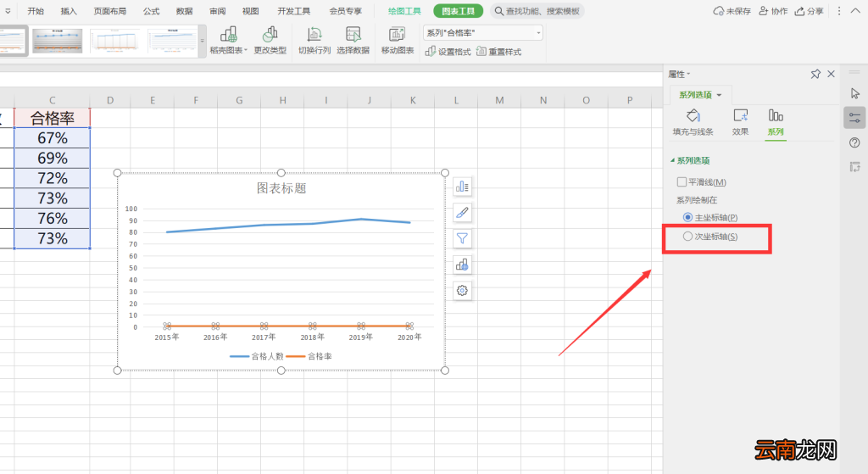Select the 次坐标轴 secondary axis radio button
Screen dimensions: 868x474
687,237
